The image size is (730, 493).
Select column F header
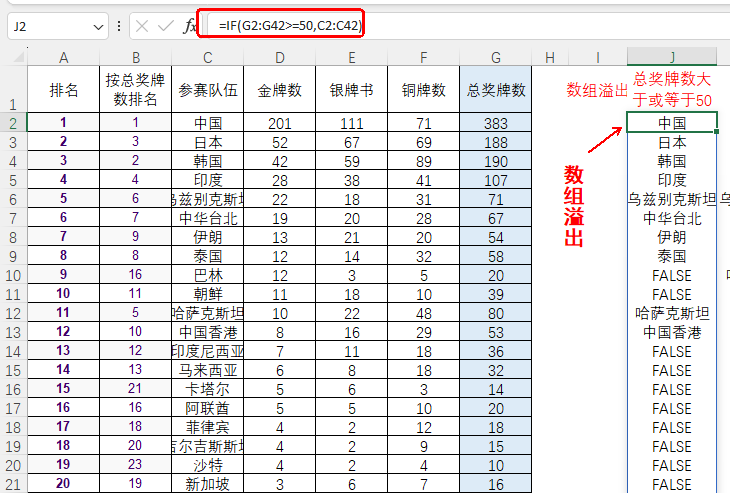(423, 57)
